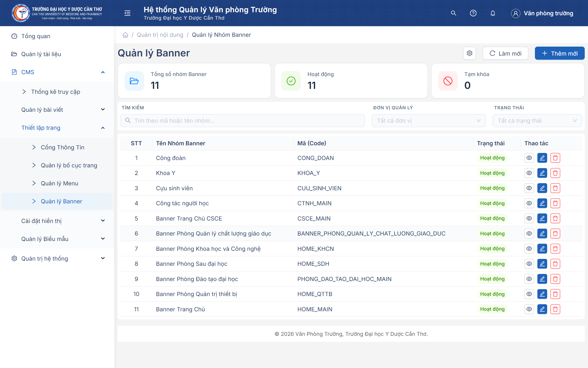Image resolution: width=588 pixels, height=368 pixels.
Task: Expand Quản lý Biểu mẫu submenu
Action: [x=57, y=239]
